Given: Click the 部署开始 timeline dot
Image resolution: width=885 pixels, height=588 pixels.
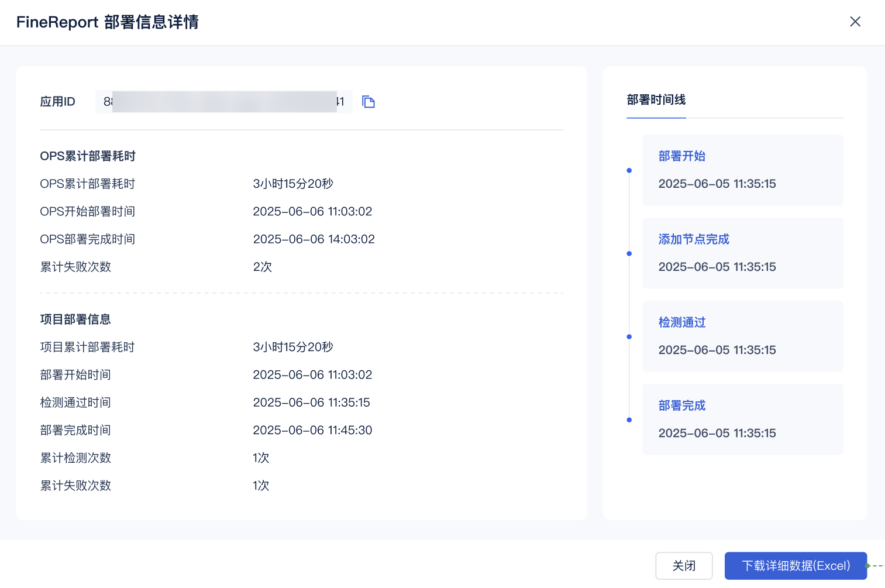Looking at the screenshot, I should click(629, 170).
